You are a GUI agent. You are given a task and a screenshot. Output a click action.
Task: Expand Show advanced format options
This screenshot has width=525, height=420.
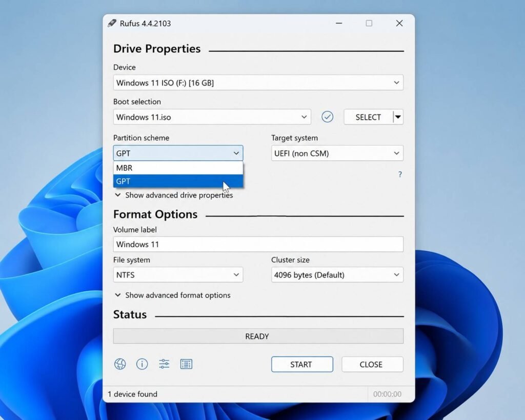172,295
